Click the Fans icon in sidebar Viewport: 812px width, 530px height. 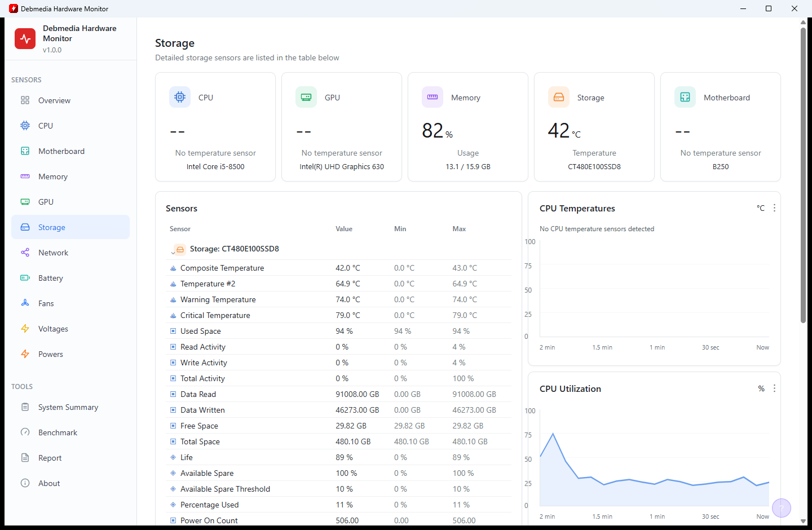click(x=25, y=303)
